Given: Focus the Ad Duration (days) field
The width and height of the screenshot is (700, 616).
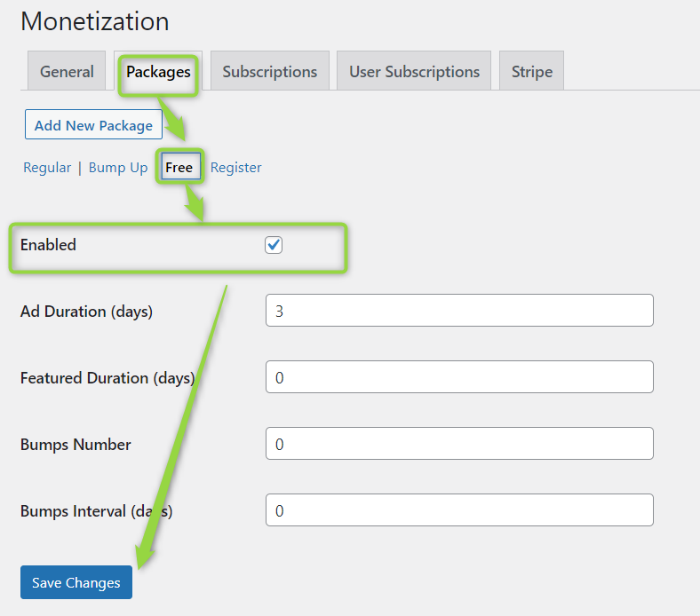Looking at the screenshot, I should point(459,311).
